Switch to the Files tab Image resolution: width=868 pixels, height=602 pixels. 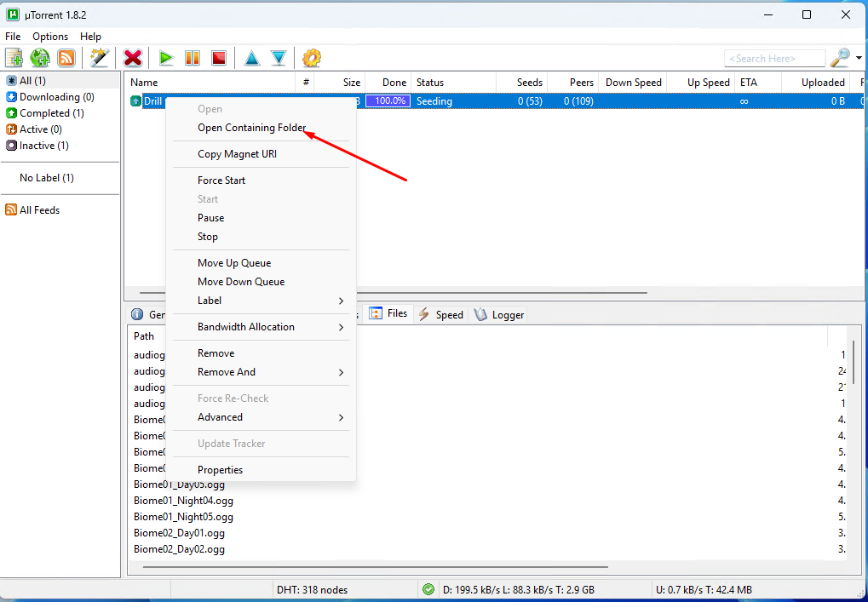coord(388,313)
